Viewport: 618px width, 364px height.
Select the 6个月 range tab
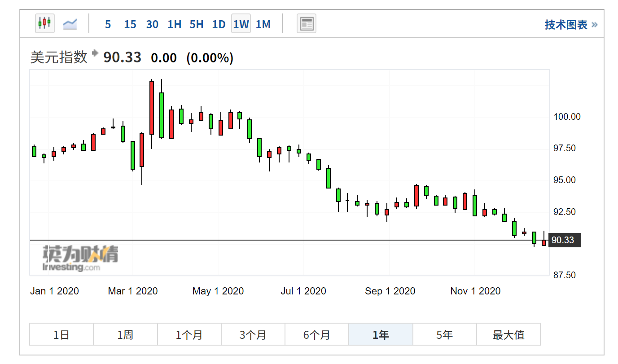pos(317,334)
